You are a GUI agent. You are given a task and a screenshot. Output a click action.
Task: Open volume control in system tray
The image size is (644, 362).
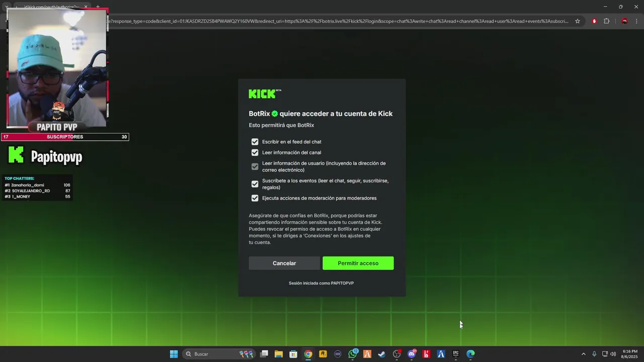[x=613, y=354]
